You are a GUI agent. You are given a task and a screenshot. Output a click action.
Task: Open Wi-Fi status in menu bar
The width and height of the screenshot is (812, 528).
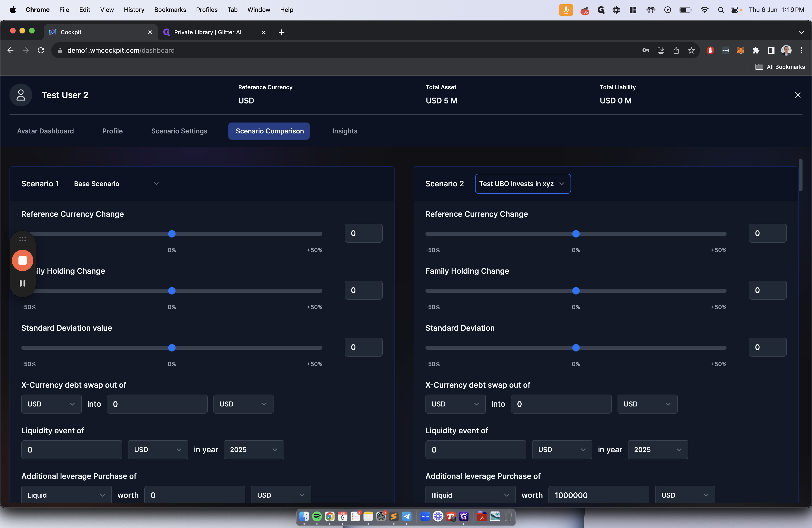(x=704, y=10)
